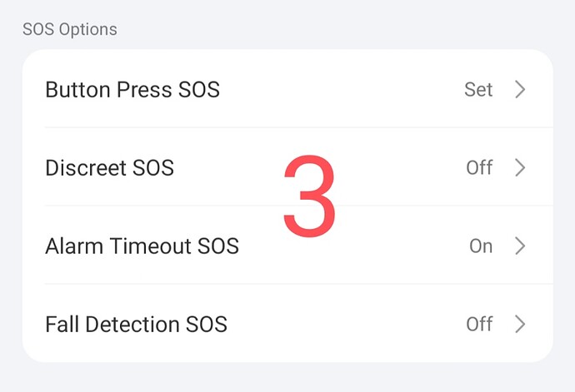This screenshot has height=392, width=575.
Task: Click the 'Set' value for Button Press SOS
Action: pos(478,89)
